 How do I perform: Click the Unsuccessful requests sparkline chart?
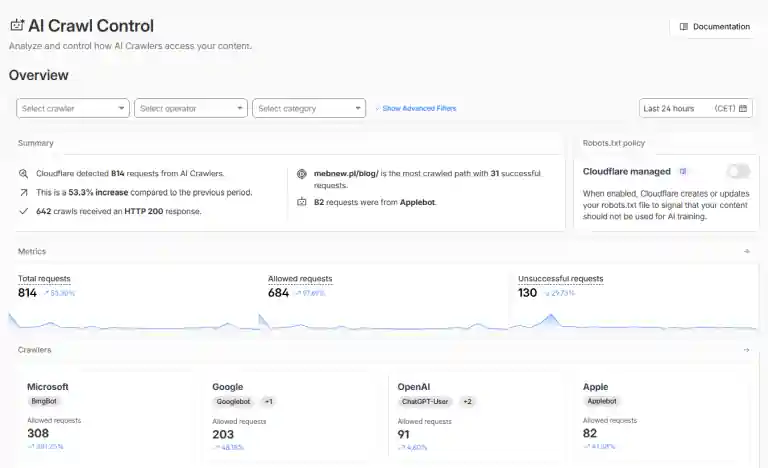(x=634, y=321)
